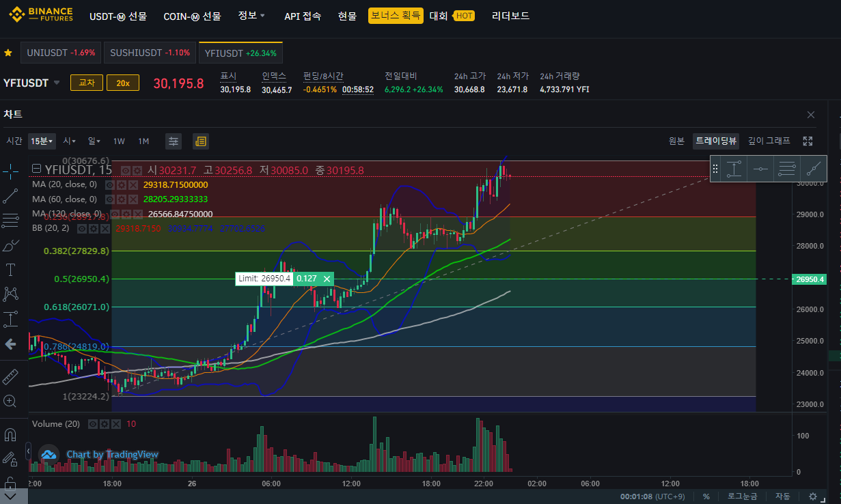The image size is (841, 504).
Task: Remove the MA 60 indicator
Action: 133,199
